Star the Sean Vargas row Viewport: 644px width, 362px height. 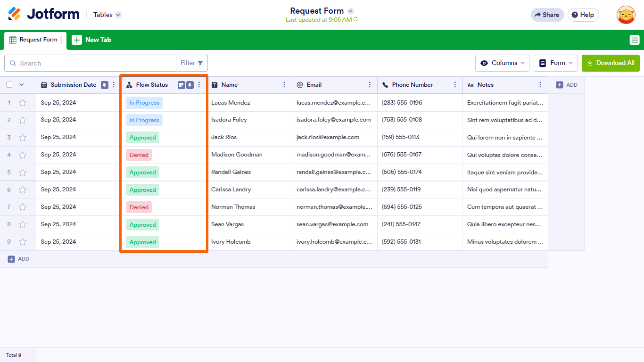[x=22, y=225]
